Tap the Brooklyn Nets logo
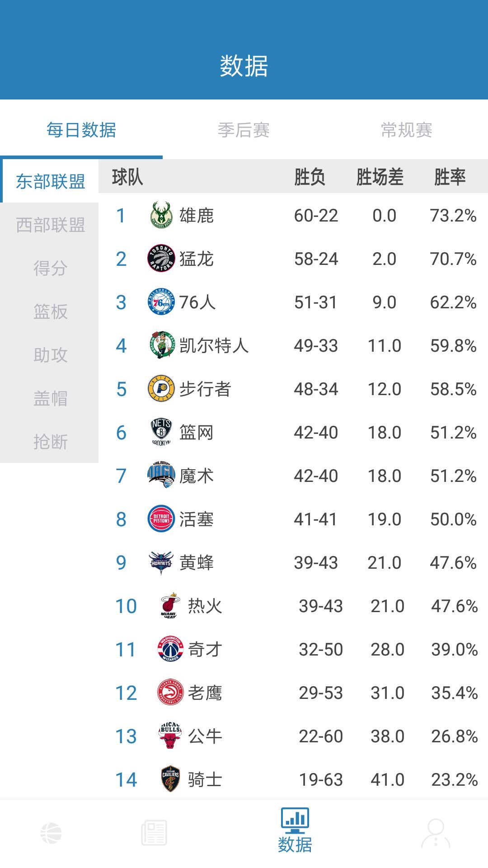Viewport: 488px width, 868px height. click(x=161, y=432)
